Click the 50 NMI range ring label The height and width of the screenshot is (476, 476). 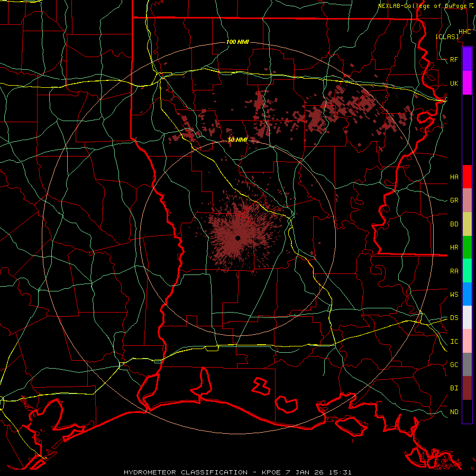[x=237, y=140]
